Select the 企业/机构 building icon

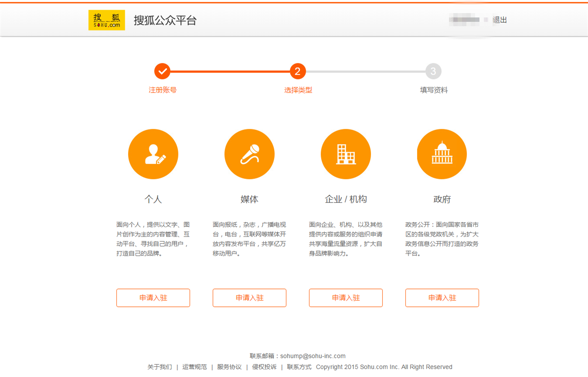click(x=346, y=154)
